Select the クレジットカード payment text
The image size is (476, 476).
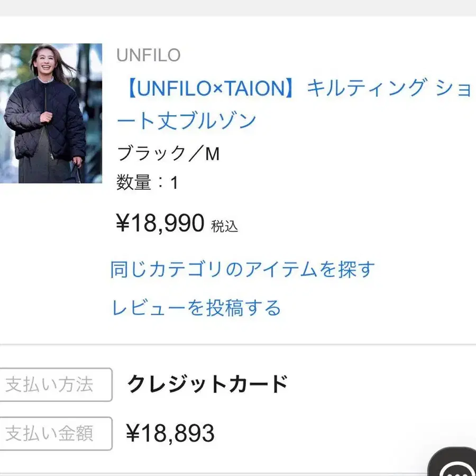(x=207, y=385)
